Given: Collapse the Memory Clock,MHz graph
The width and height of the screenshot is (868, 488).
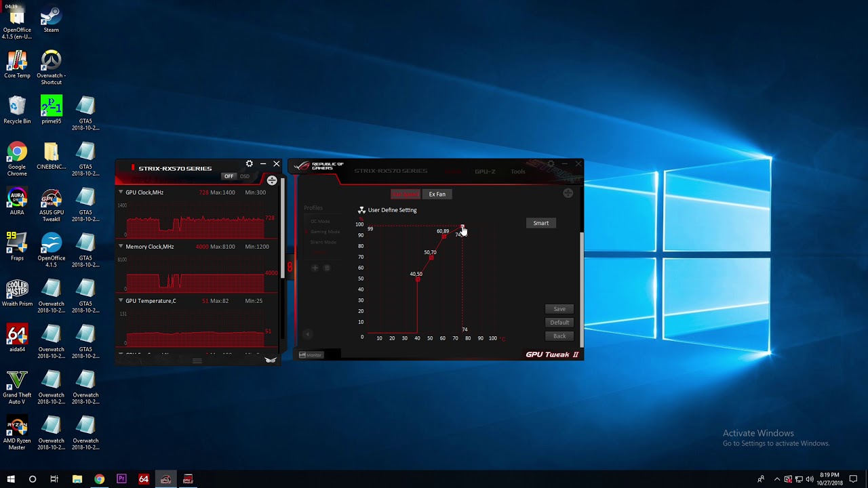Looking at the screenshot, I should click(x=121, y=246).
